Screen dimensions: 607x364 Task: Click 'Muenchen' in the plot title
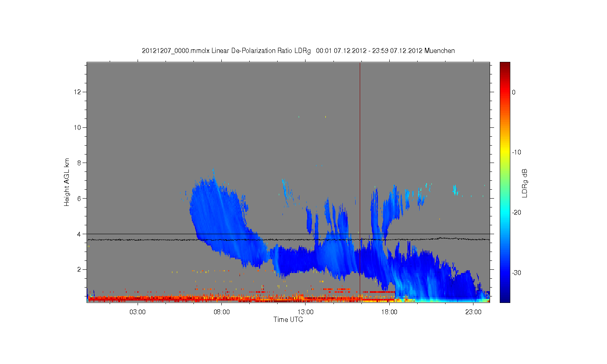pos(439,51)
